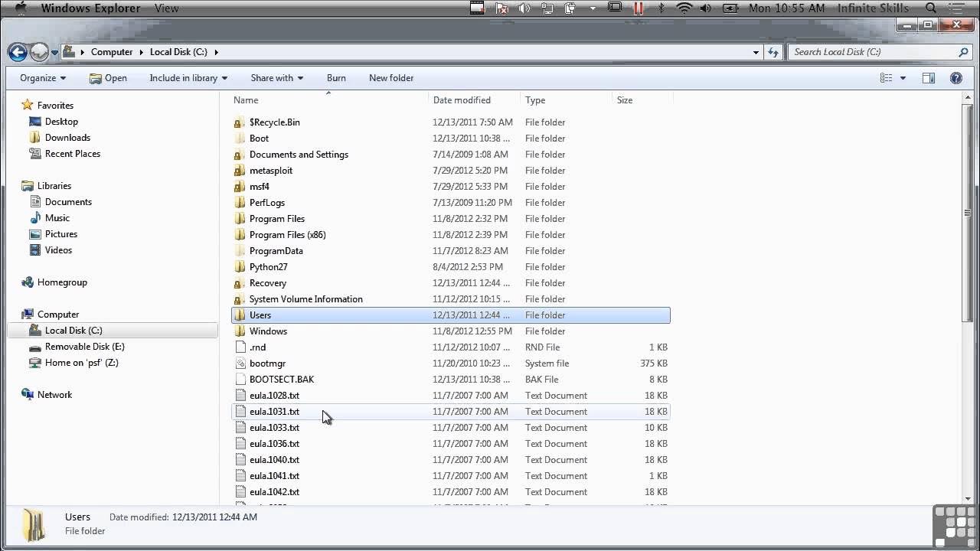The width and height of the screenshot is (980, 551).
Task: Select the Boot folder icon
Action: click(240, 139)
